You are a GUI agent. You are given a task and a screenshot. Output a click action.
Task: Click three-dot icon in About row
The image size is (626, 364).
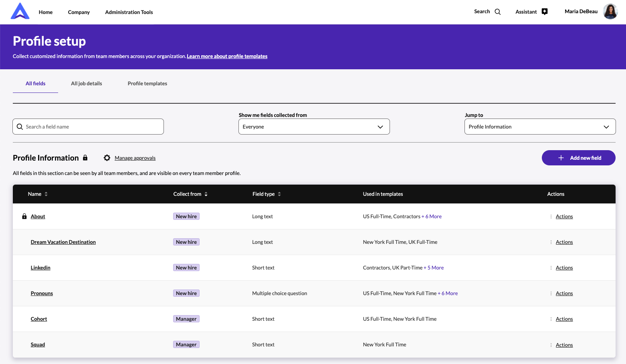click(551, 216)
